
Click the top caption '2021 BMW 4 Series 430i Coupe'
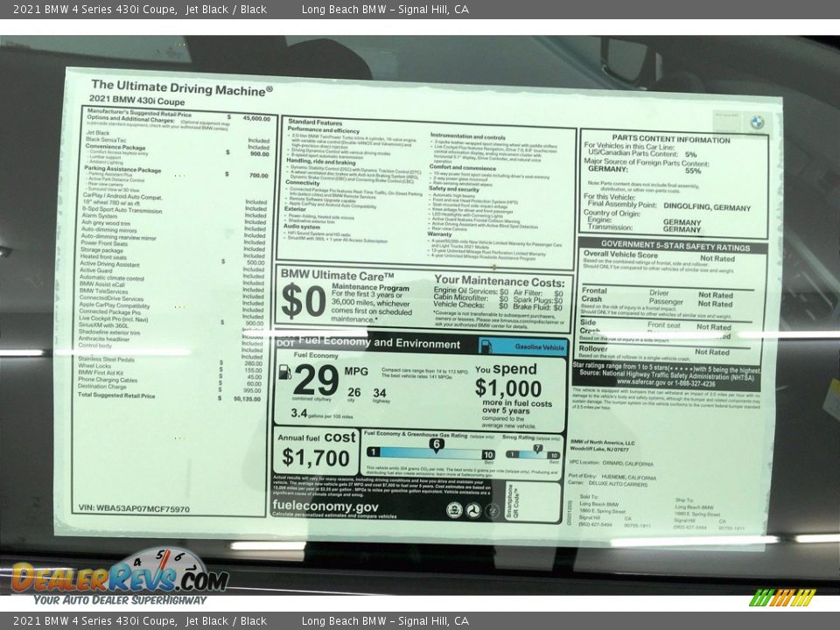click(94, 9)
